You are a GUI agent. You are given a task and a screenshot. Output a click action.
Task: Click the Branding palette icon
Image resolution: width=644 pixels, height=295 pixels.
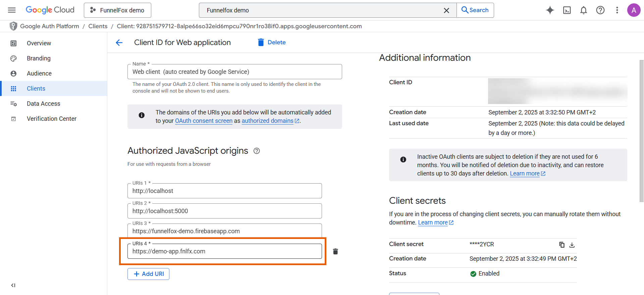[x=13, y=58]
